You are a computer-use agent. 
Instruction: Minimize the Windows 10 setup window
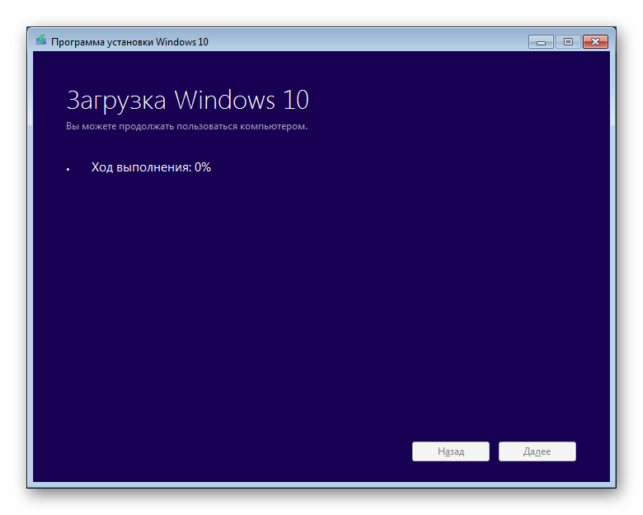(541, 42)
